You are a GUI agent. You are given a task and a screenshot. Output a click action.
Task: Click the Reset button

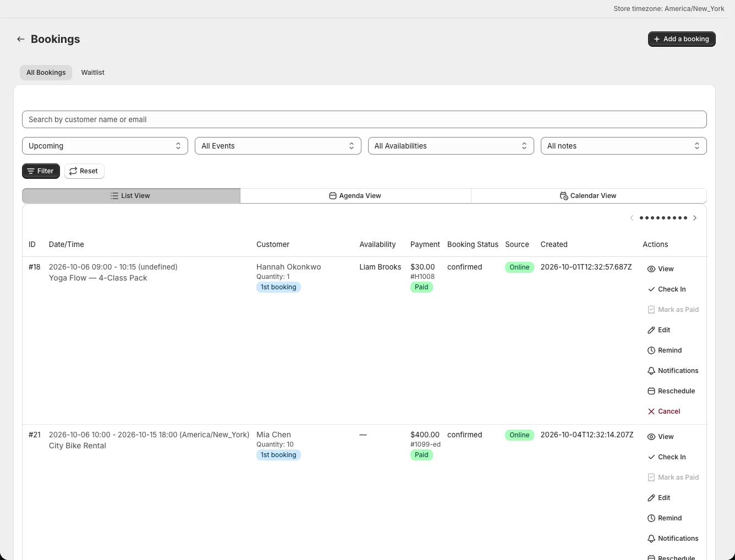[84, 171]
